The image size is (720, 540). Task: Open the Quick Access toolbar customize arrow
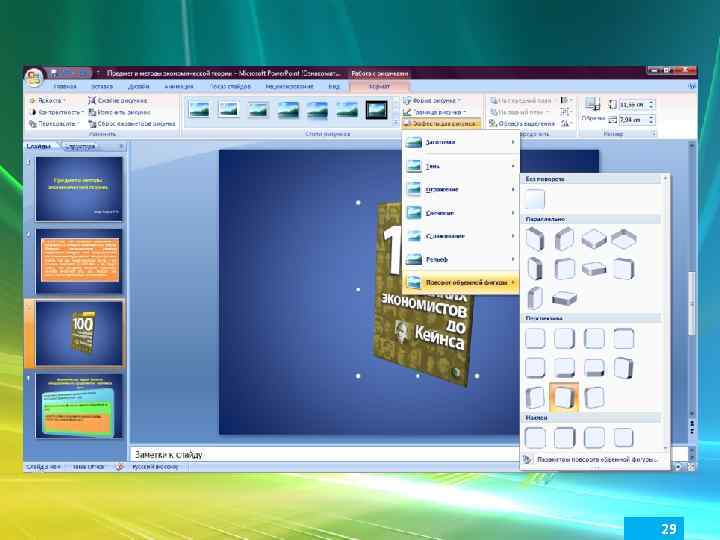pos(98,73)
